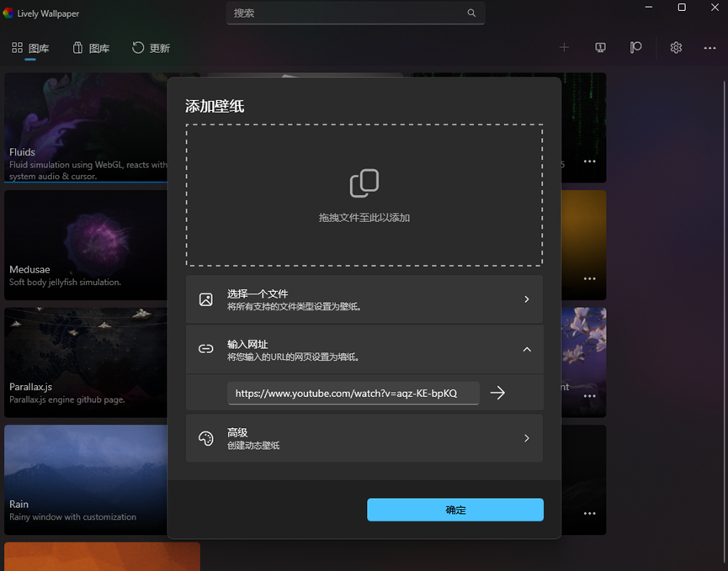The image size is (728, 571).
Task: Click inside the YouTube URL input field
Action: 353,393
